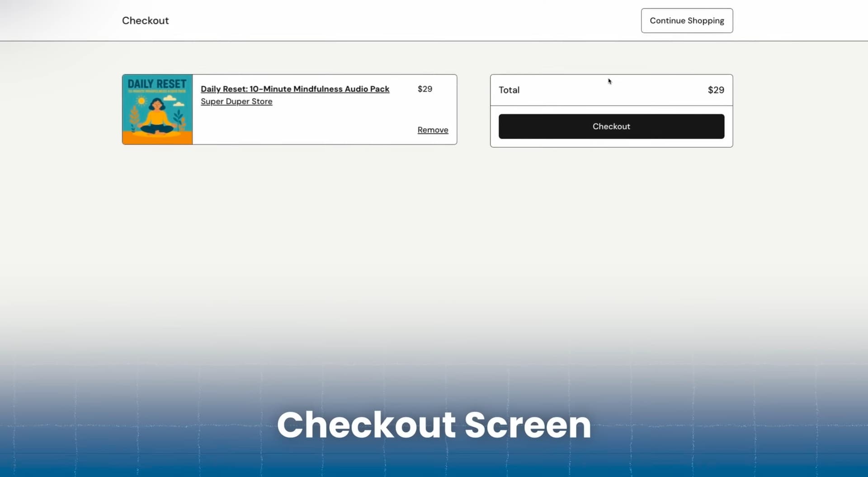Click the $29 amount beside Total
Viewport: 868px width, 477px height.
point(715,90)
